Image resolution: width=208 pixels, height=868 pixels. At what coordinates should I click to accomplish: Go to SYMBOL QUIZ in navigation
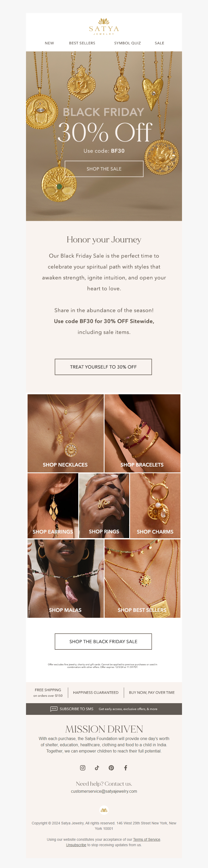[x=127, y=43]
